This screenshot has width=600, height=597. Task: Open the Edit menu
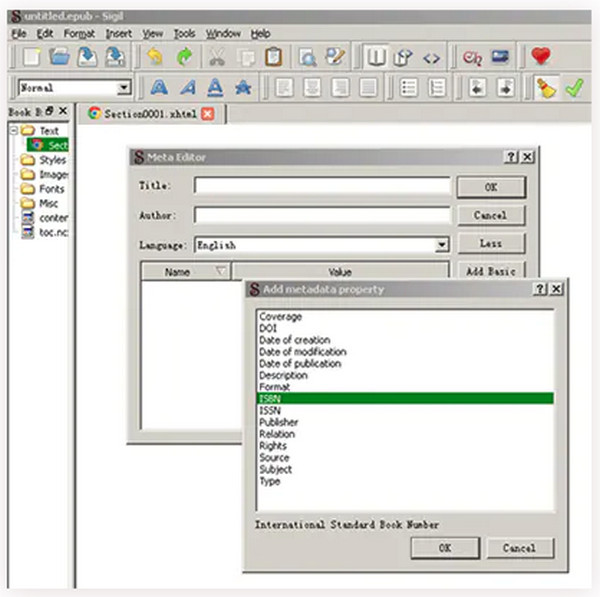pos(45,34)
